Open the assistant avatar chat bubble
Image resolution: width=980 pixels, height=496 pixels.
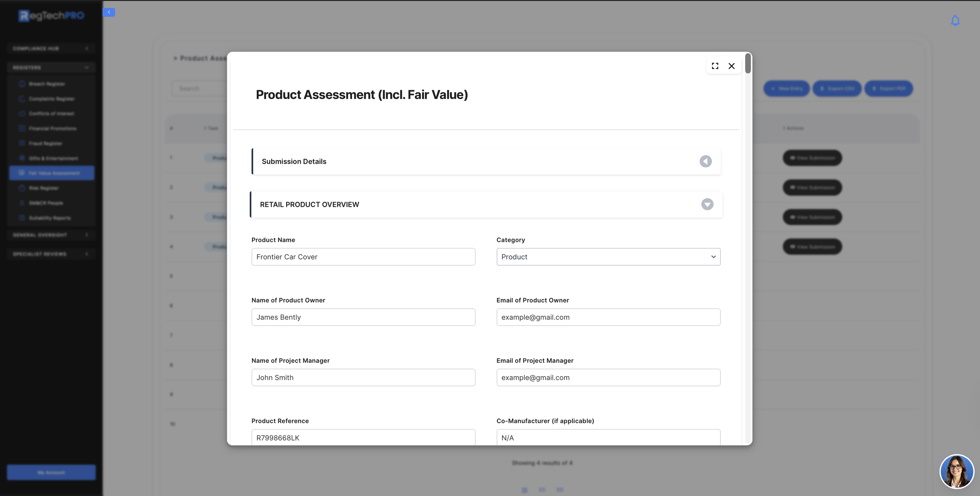coord(956,471)
